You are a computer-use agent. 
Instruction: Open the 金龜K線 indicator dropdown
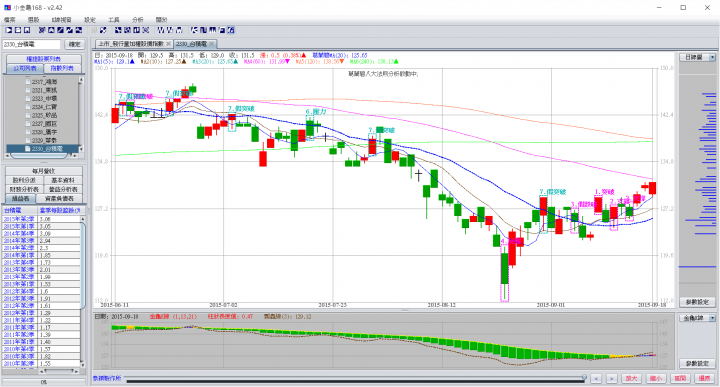pyautogui.click(x=698, y=318)
